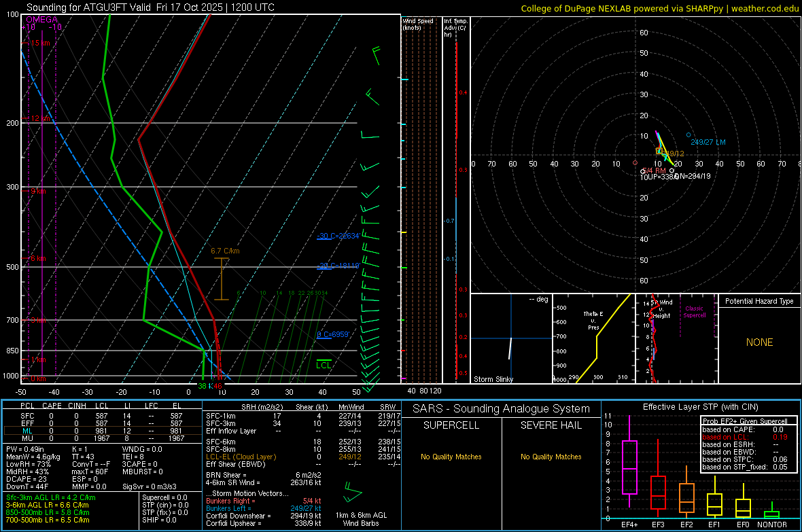Click the 'WNDG = 0.0' value
The height and width of the screenshot is (532, 802).
pyautogui.click(x=142, y=449)
